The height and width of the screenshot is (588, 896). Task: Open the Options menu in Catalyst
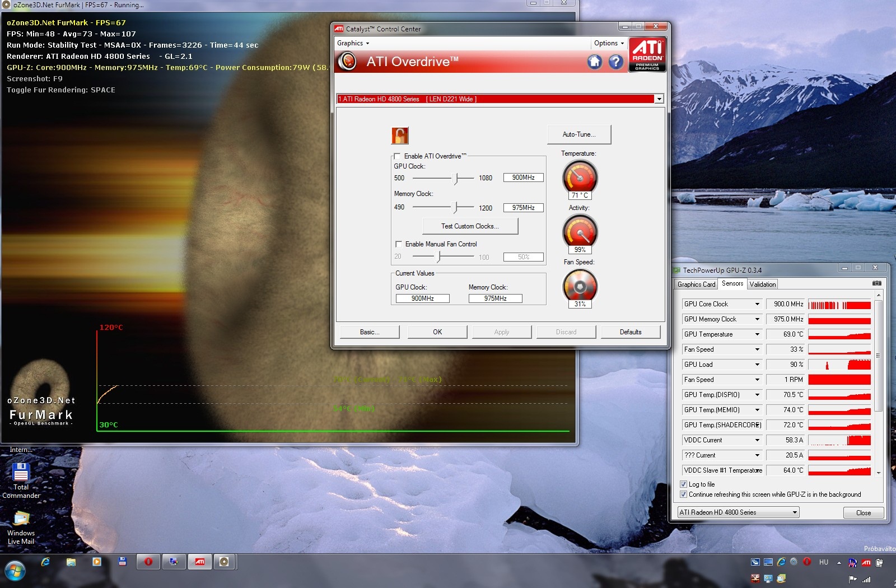609,43
